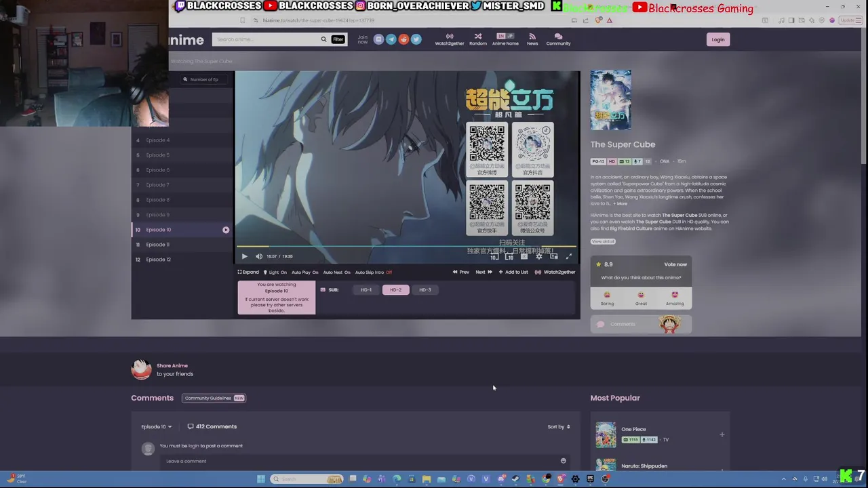Open the Episode 10 comments dropdown
This screenshot has width=868, height=488.
[156, 427]
